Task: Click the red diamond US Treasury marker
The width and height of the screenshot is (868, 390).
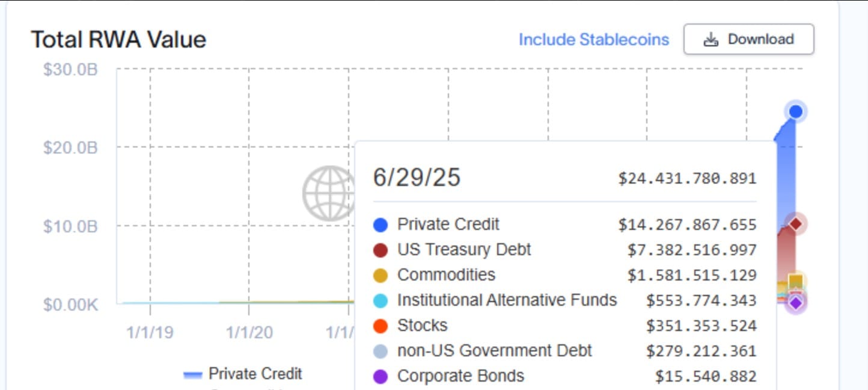Action: coord(796,224)
